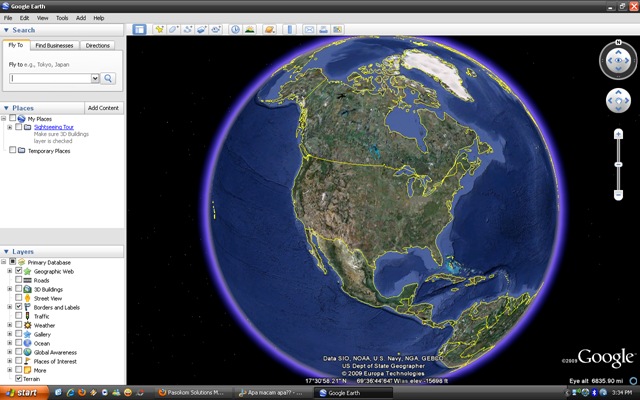640x400 pixels.
Task: Switch to Apa macam apa taskbar window
Action: point(274,393)
